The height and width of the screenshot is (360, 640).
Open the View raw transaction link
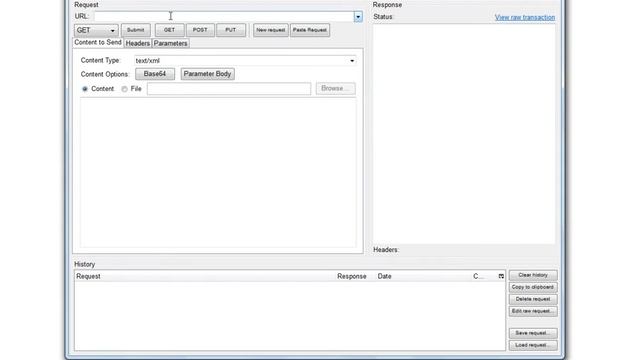tap(525, 17)
